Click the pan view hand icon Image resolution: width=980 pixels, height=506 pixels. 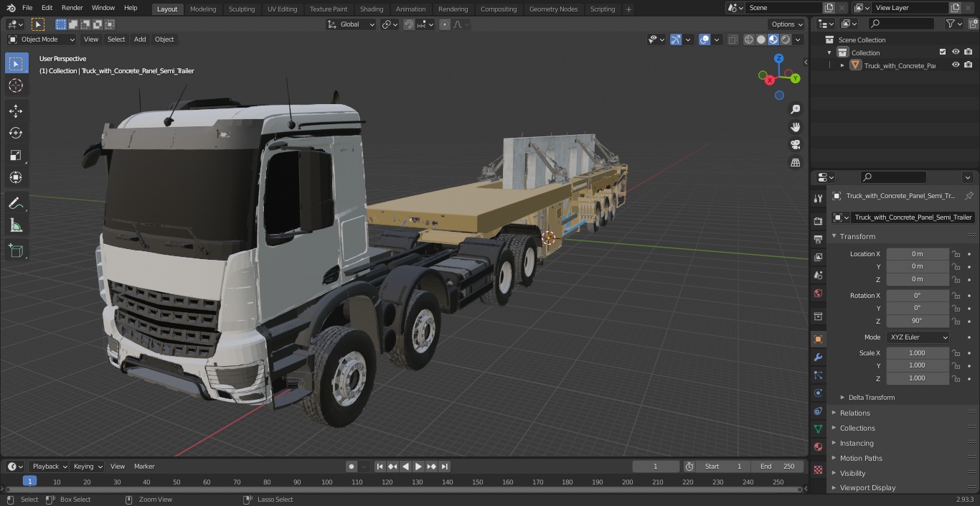click(x=795, y=127)
